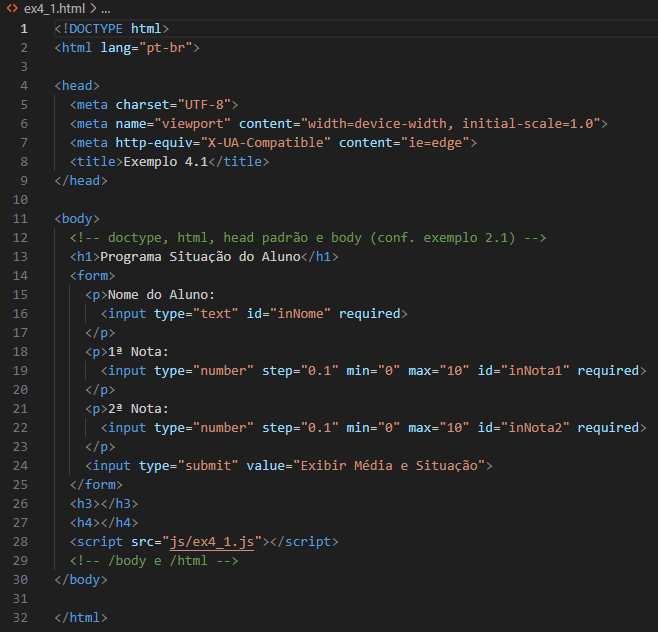Viewport: 658px width, 632px height.
Task: Click step="0.1" on line 19
Action: coord(300,371)
